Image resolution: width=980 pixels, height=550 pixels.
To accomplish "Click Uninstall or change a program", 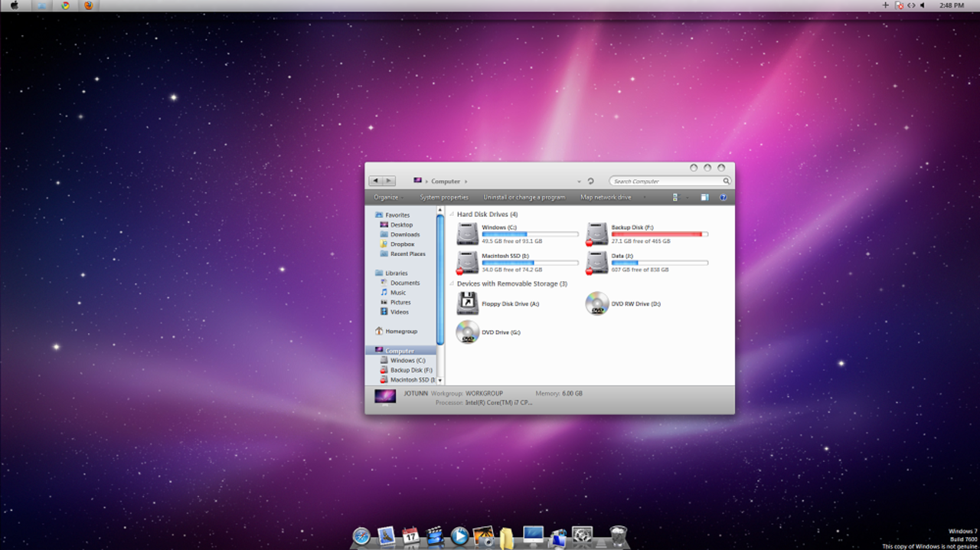I will 524,197.
